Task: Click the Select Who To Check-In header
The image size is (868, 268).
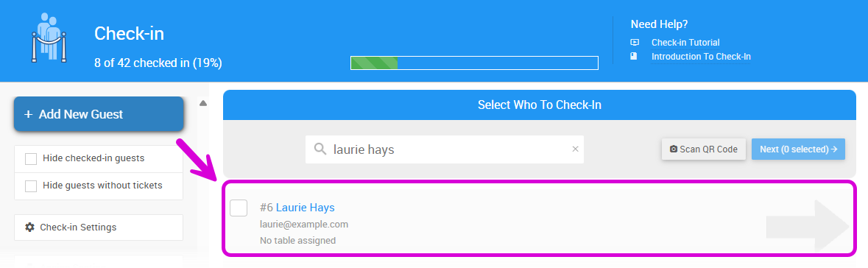Action: [x=539, y=105]
